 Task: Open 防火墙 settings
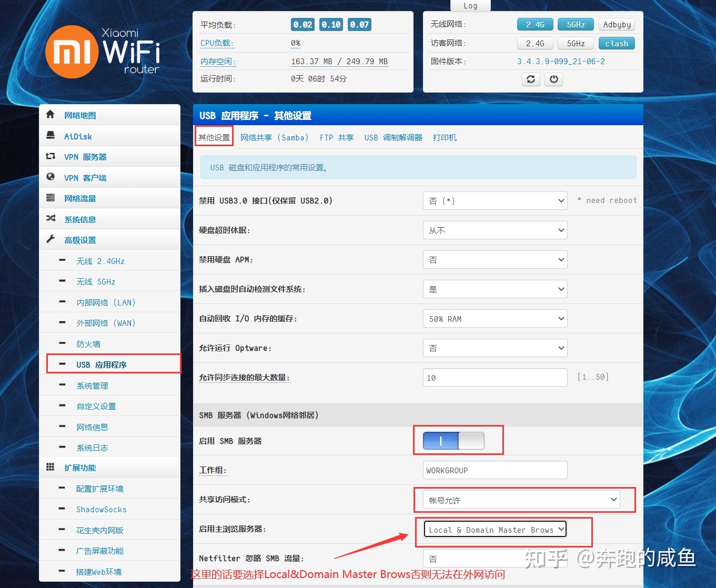point(88,344)
